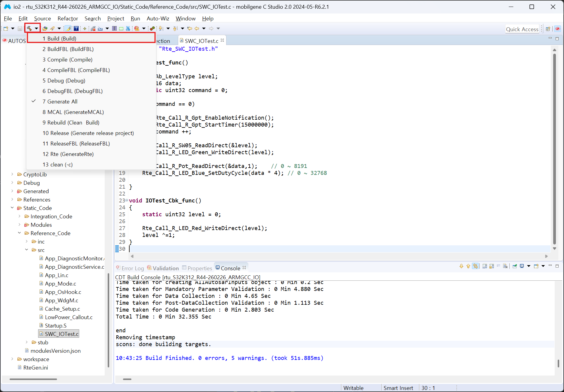Click the Quick Access search field
The image size is (564, 392).
coord(522,29)
